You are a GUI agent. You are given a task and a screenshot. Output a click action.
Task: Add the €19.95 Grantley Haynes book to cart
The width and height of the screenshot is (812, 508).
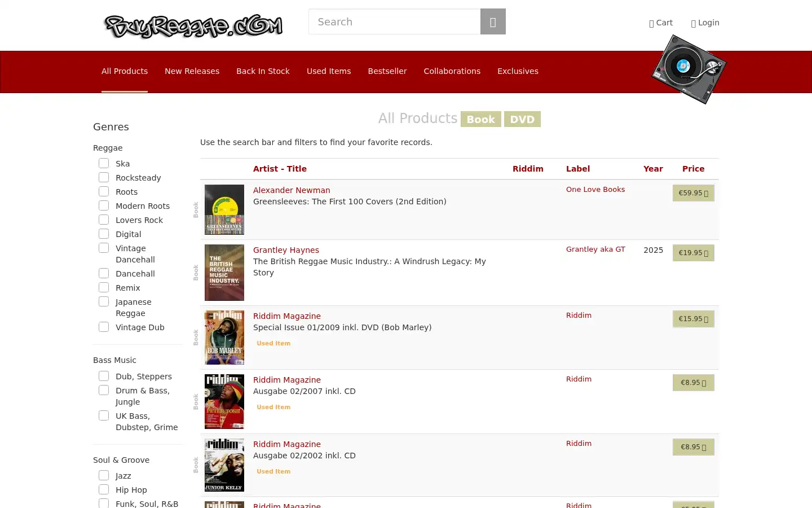click(x=693, y=253)
